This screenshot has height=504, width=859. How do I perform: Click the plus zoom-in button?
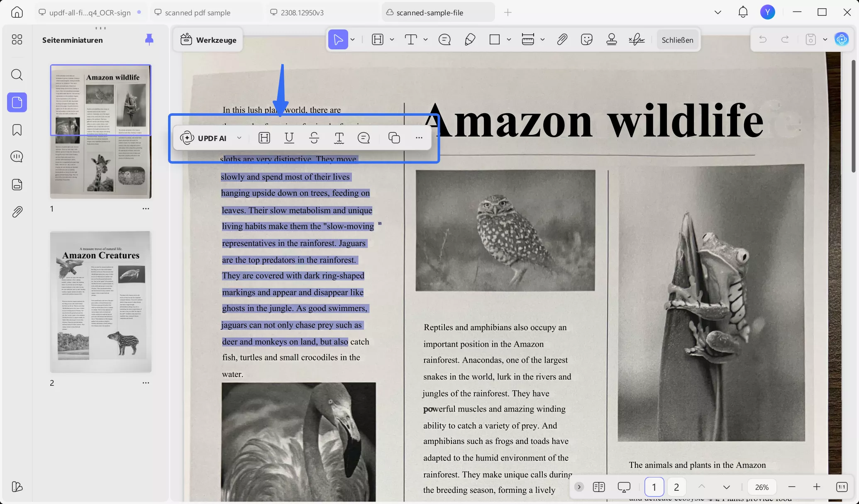[x=816, y=487]
